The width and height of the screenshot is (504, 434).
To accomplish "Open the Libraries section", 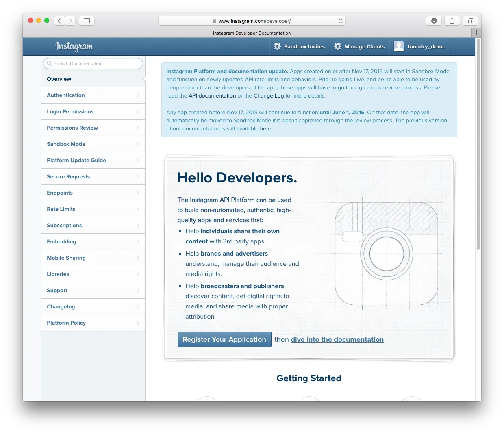I will coord(93,274).
